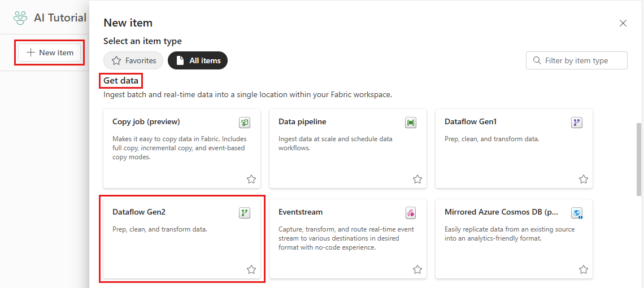The width and height of the screenshot is (644, 288).
Task: Click the Eventstream item icon
Action: click(x=411, y=213)
